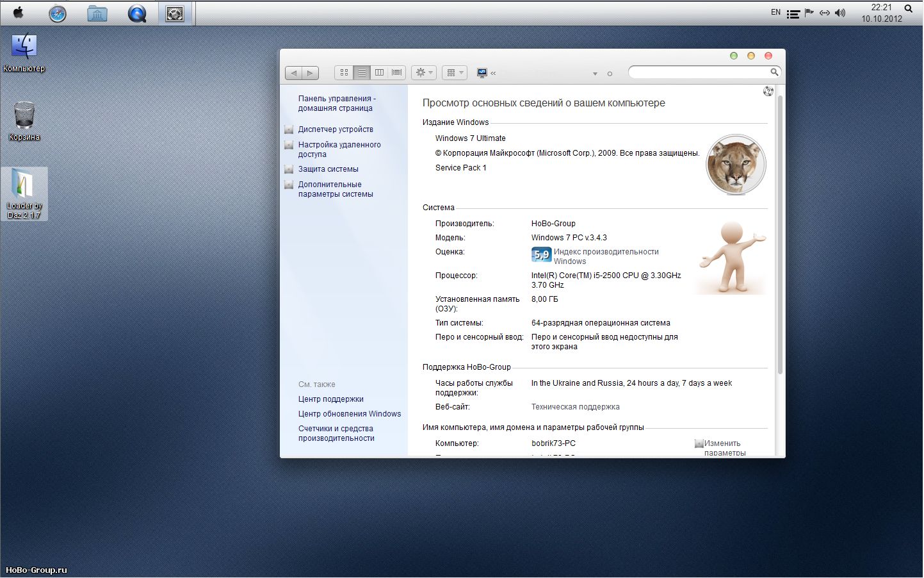This screenshot has height=578, width=924.
Task: Launch Safari compass icon in top bar
Action: tap(58, 13)
